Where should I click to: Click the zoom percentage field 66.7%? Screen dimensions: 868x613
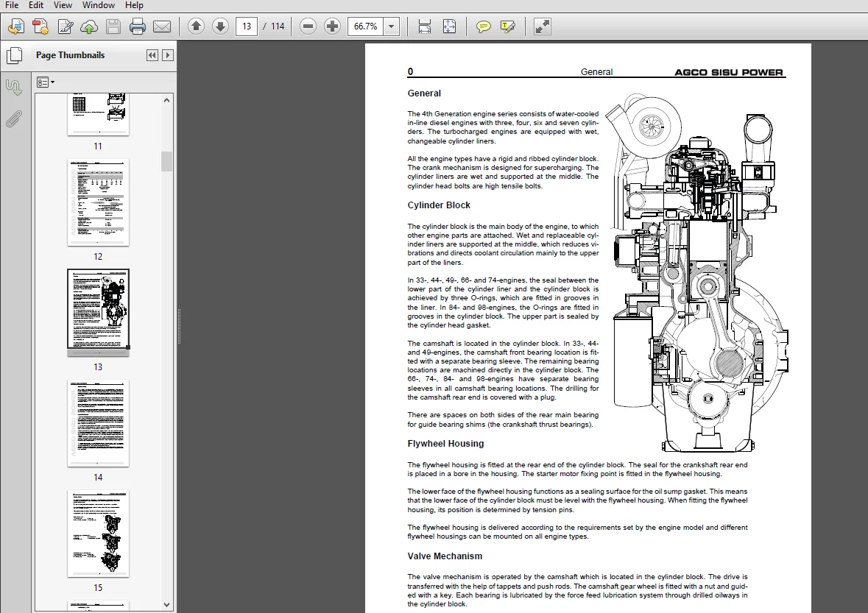tap(365, 26)
